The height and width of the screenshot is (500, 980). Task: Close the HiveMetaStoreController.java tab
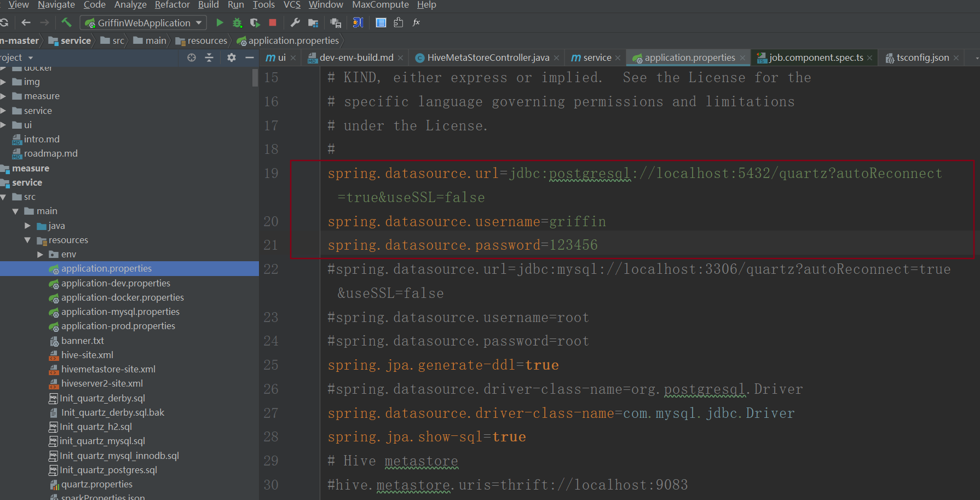[x=557, y=58]
